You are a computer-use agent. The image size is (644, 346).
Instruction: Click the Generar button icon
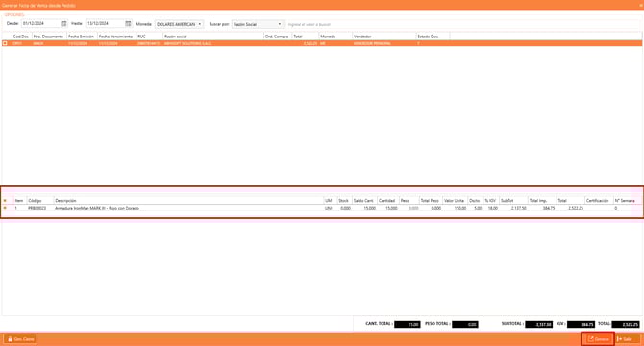point(591,339)
